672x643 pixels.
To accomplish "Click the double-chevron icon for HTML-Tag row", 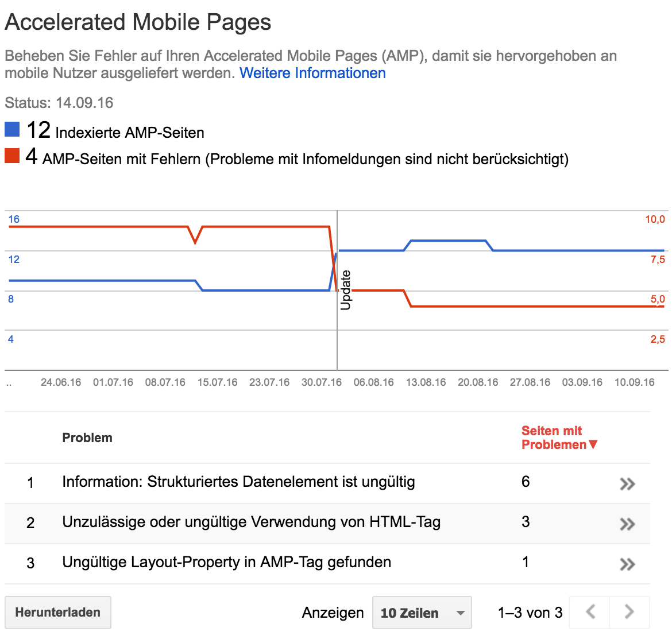I will point(627,524).
